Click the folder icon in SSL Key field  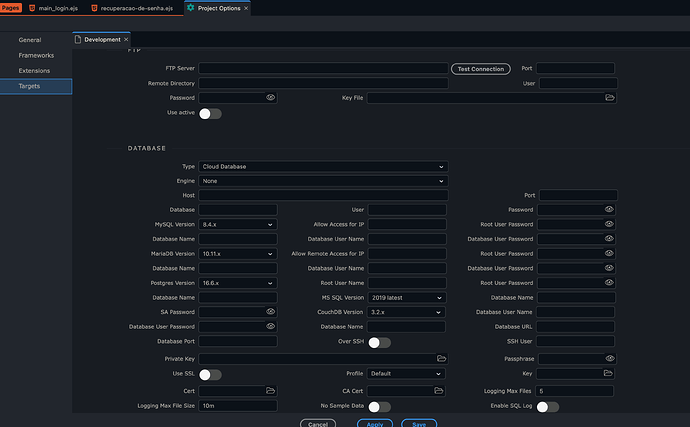[x=609, y=373]
